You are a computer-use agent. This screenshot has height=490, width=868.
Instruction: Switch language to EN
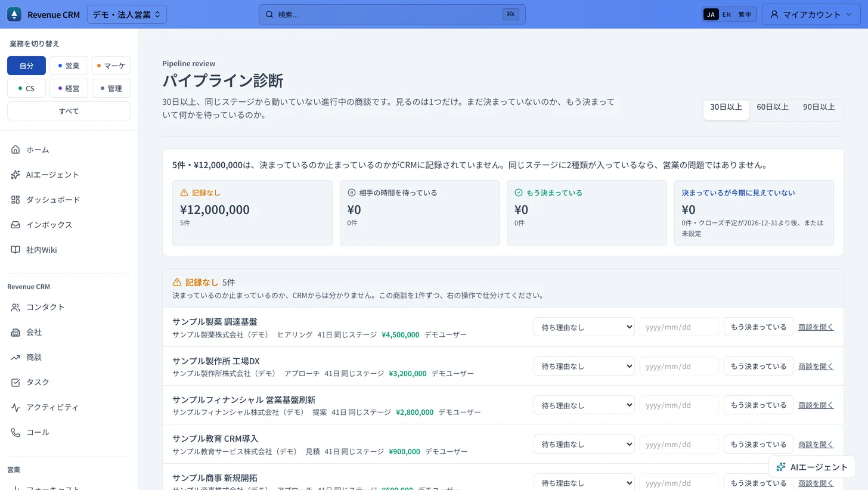727,14
